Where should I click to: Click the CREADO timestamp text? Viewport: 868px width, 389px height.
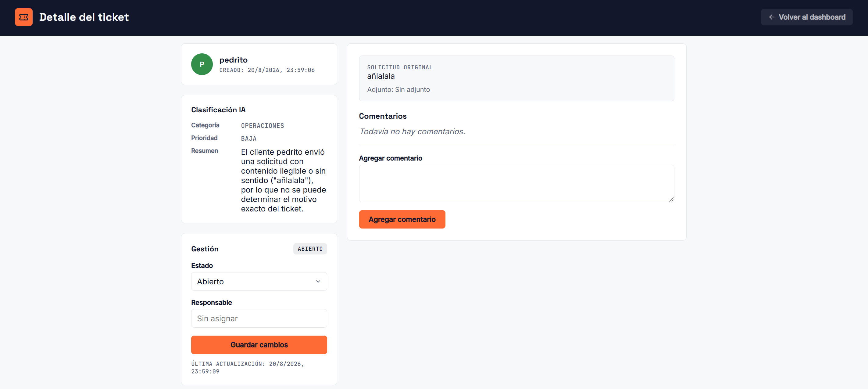coord(267,70)
